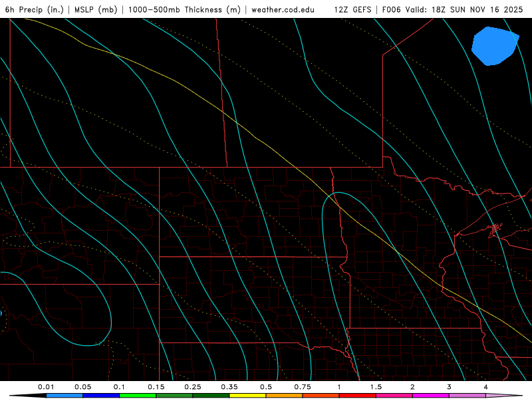Select the bright green 0.1–0.15 legend swatch

pyautogui.click(x=138, y=396)
